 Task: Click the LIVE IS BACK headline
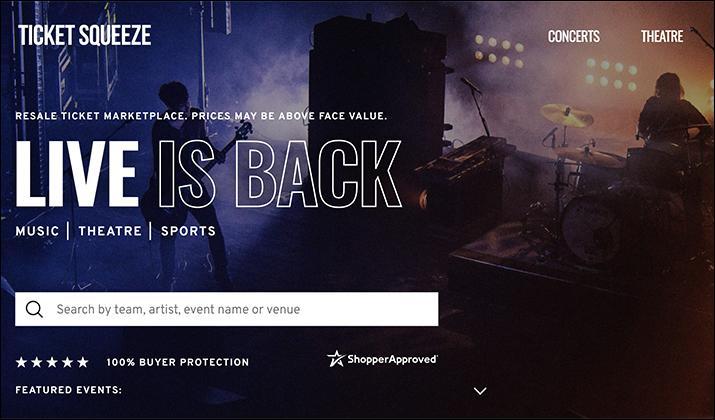click(208, 174)
